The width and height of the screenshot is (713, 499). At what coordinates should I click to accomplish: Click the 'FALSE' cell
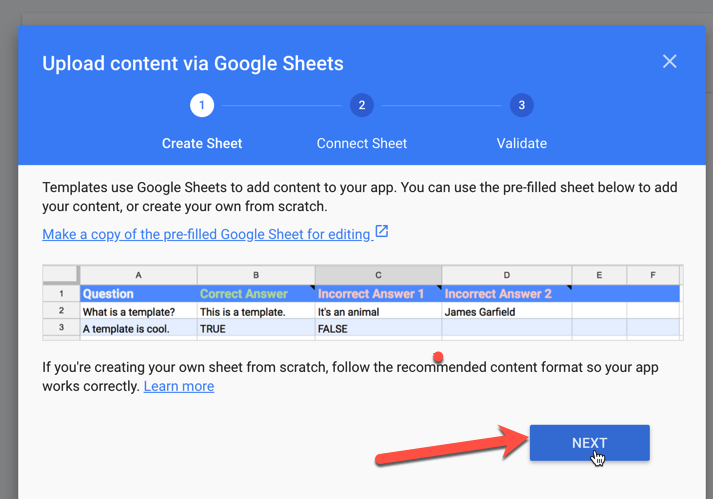click(x=378, y=328)
